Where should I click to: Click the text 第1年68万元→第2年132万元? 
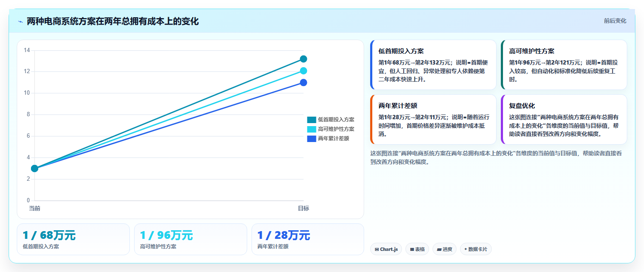414,62
